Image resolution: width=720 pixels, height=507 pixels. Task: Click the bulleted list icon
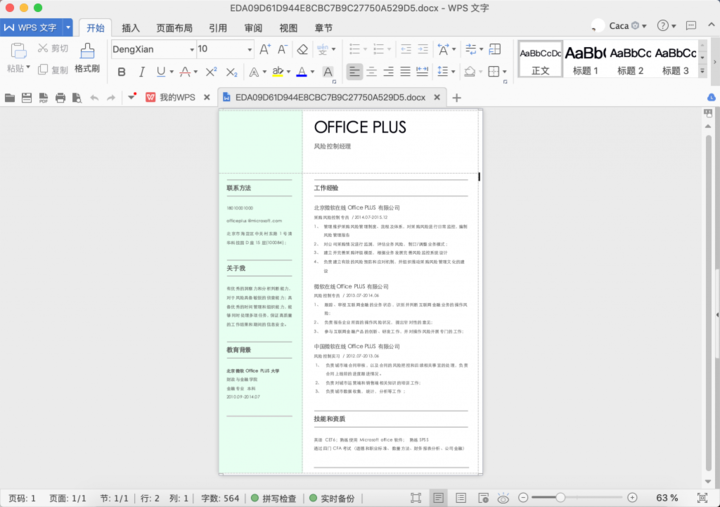354,49
